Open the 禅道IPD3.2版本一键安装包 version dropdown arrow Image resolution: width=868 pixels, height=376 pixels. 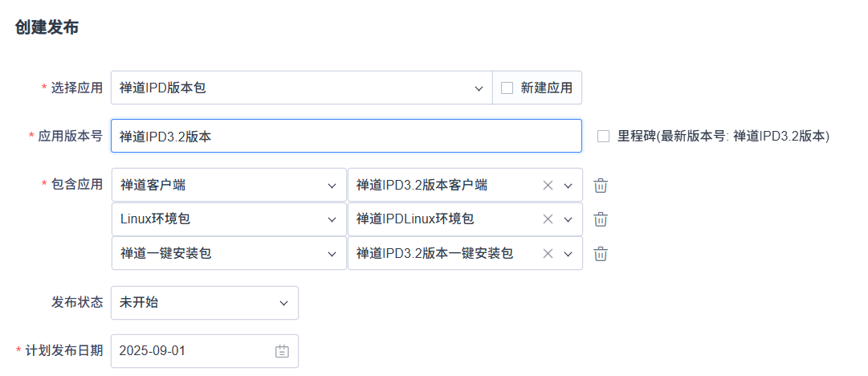[x=568, y=254]
